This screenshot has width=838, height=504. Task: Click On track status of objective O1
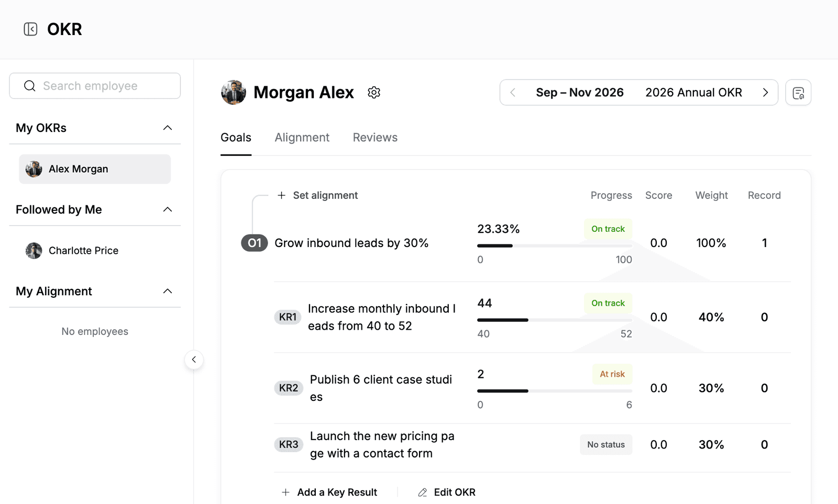[608, 229]
